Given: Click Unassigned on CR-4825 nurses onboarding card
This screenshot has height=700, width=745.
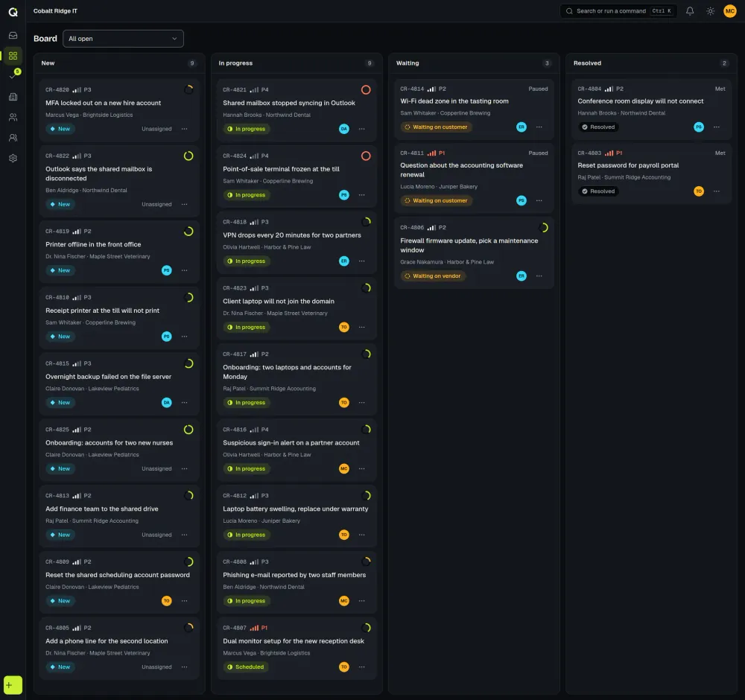Looking at the screenshot, I should (x=156, y=468).
